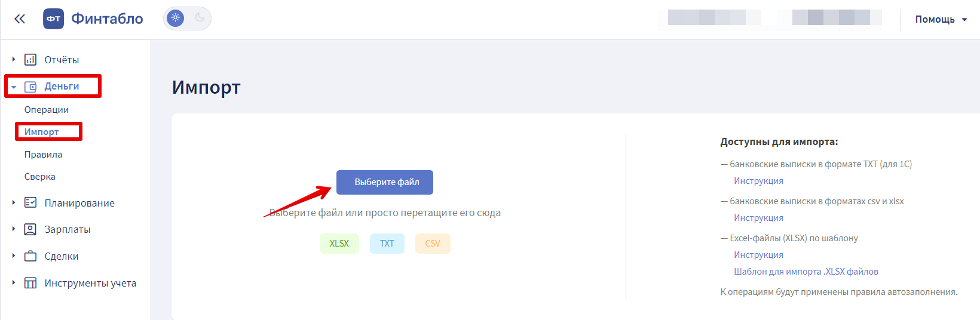This screenshot has height=320, width=980.
Task: Go to Сверка menu item
Action: [40, 177]
